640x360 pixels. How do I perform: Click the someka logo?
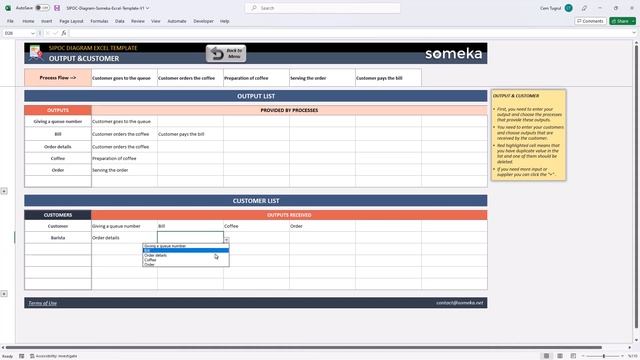pyautogui.click(x=453, y=53)
